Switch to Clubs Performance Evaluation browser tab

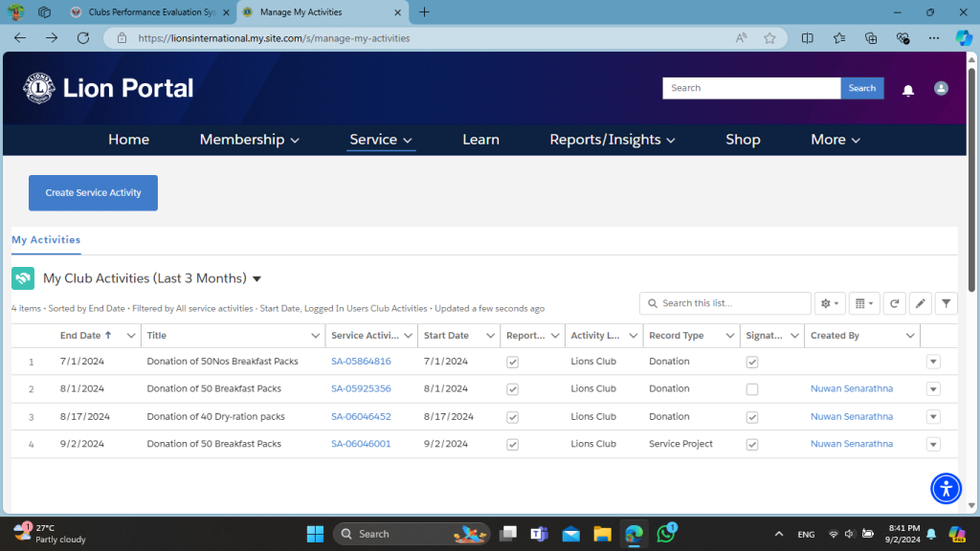[x=150, y=11]
